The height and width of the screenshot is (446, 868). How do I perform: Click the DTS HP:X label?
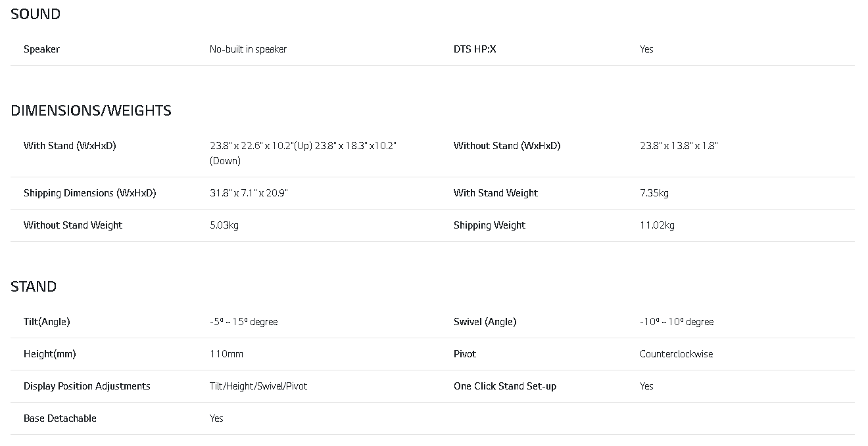tap(475, 49)
